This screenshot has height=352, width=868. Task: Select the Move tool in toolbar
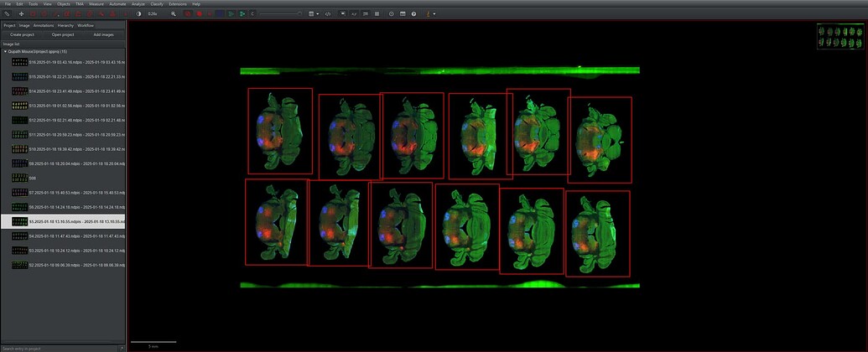(x=21, y=13)
